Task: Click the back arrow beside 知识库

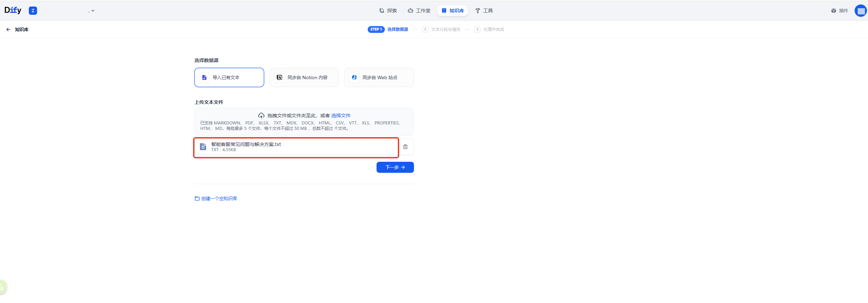Action: coord(8,29)
